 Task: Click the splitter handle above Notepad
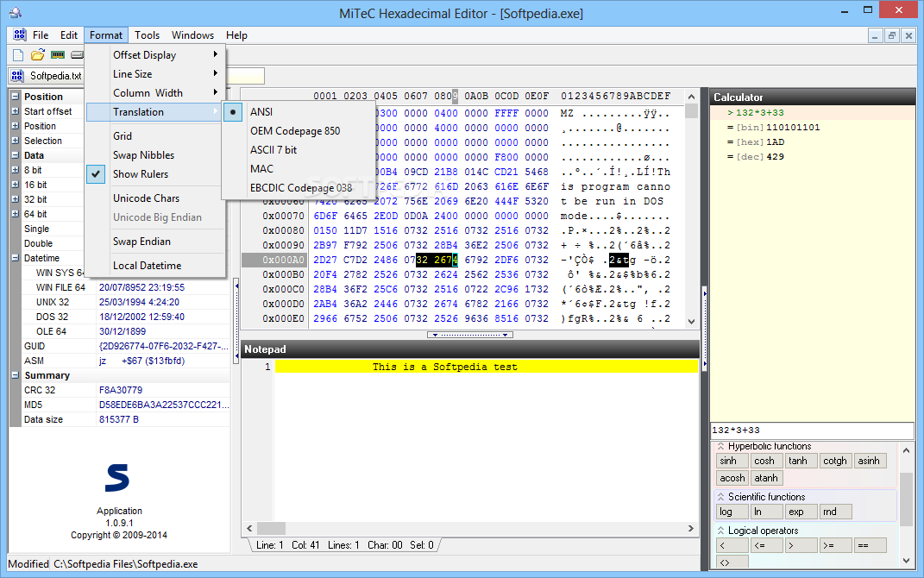coord(470,335)
